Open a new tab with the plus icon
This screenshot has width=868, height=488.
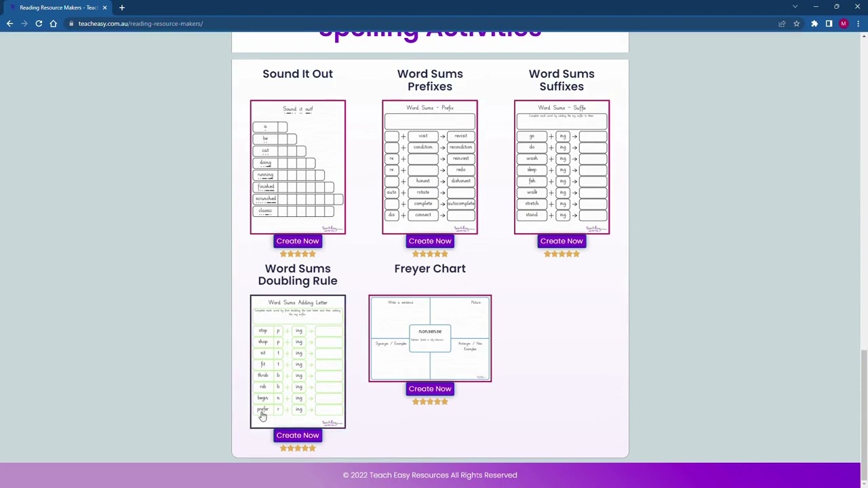point(122,7)
